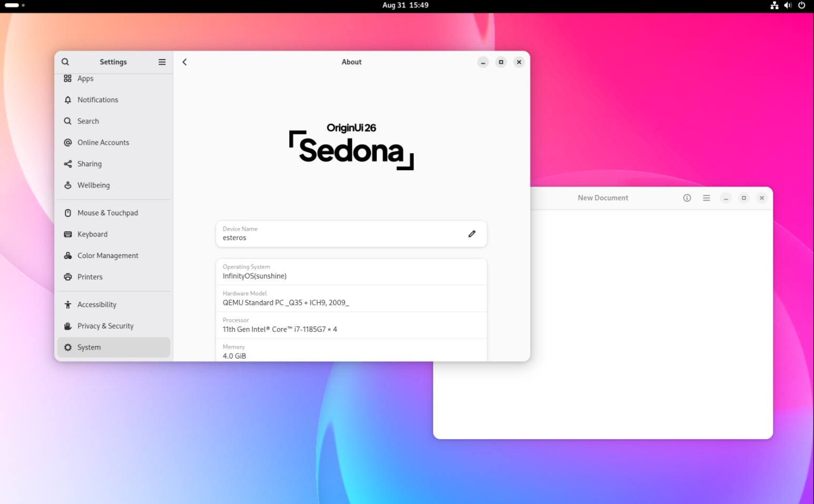
Task: Click the 'New Document' window title
Action: pos(603,198)
